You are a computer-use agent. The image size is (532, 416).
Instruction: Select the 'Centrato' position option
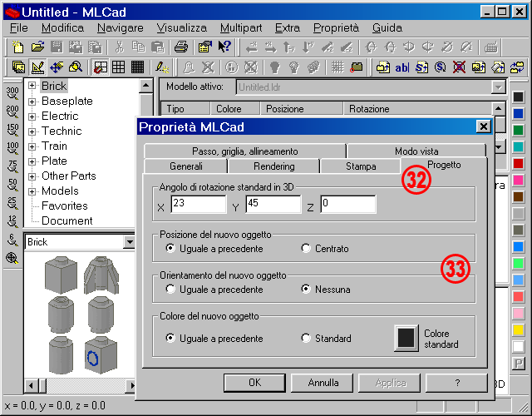coord(325,249)
